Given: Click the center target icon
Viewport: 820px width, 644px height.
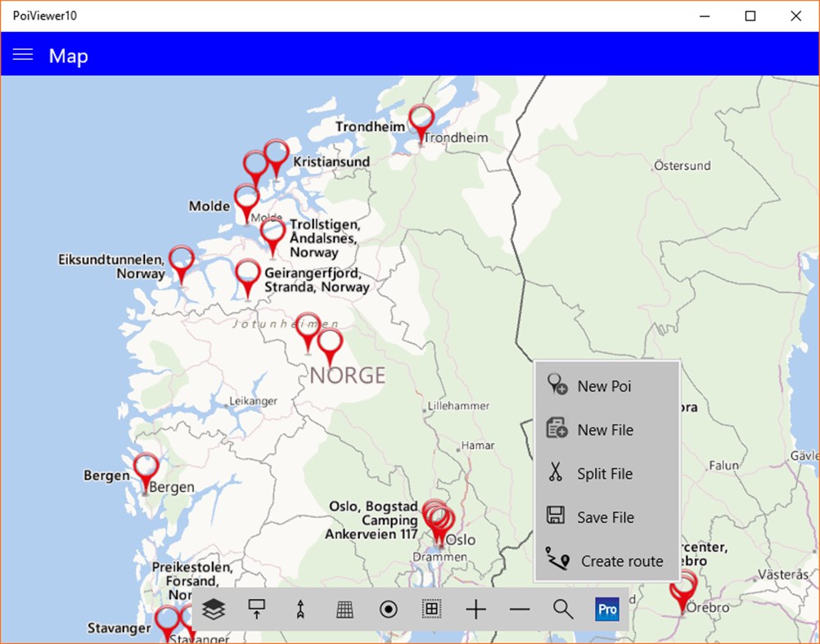Looking at the screenshot, I should coord(388,609).
